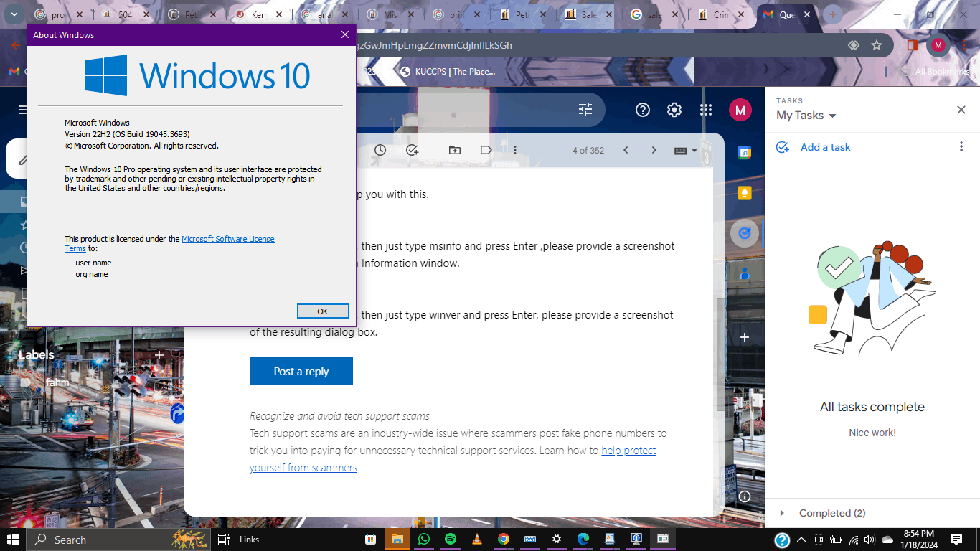Open Gmail support help icon
This screenshot has width=980, height=551.
click(x=643, y=110)
